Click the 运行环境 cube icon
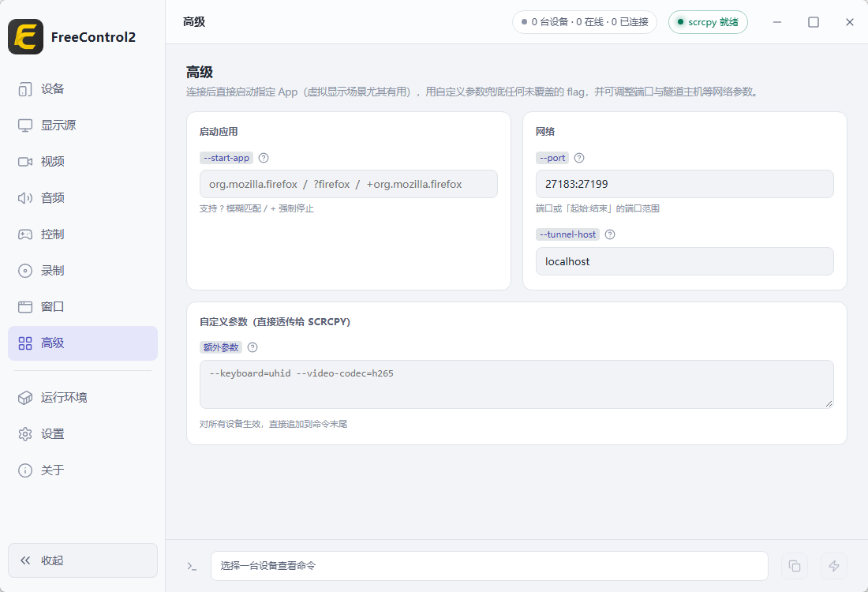 [25, 398]
